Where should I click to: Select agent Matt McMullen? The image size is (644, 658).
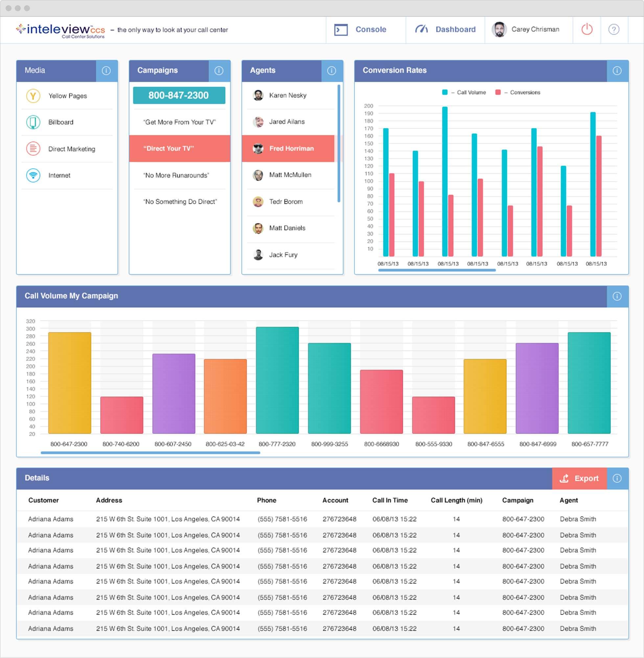[290, 175]
